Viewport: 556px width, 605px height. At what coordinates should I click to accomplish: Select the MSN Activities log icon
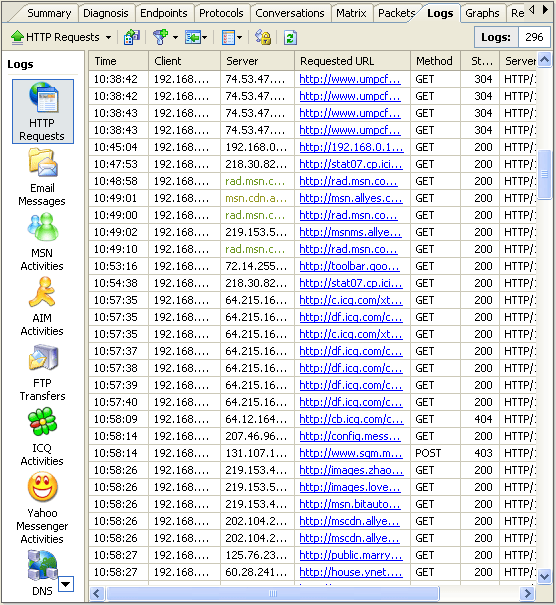pyautogui.click(x=42, y=242)
